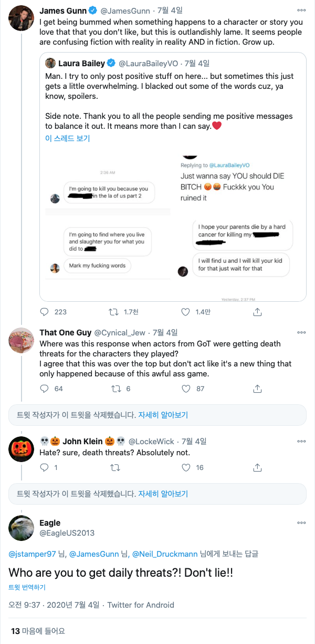Reply to That One Guy's tweet

click(45, 389)
